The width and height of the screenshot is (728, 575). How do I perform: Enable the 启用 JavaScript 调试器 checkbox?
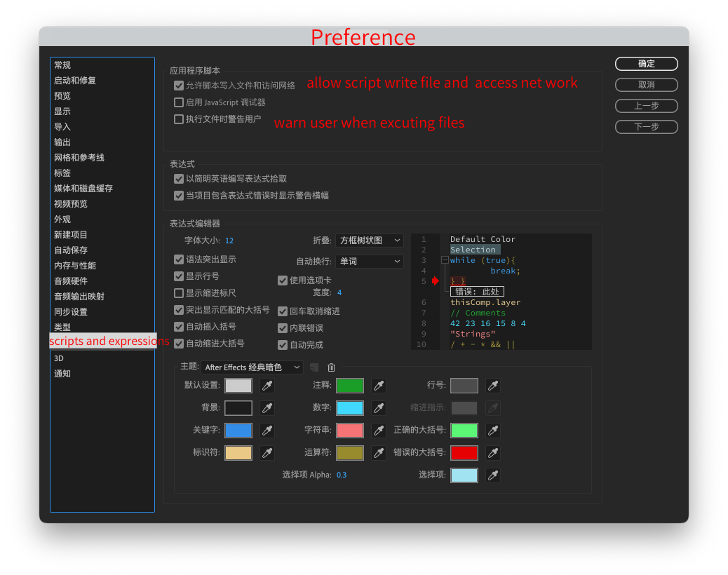pyautogui.click(x=179, y=102)
